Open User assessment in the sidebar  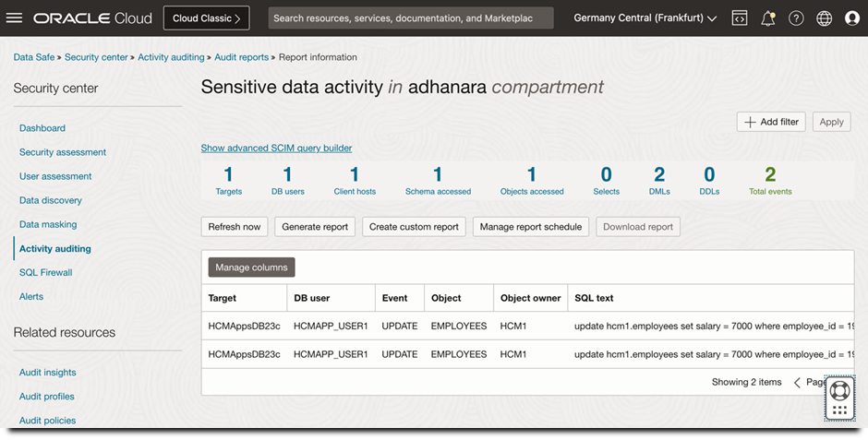click(55, 176)
